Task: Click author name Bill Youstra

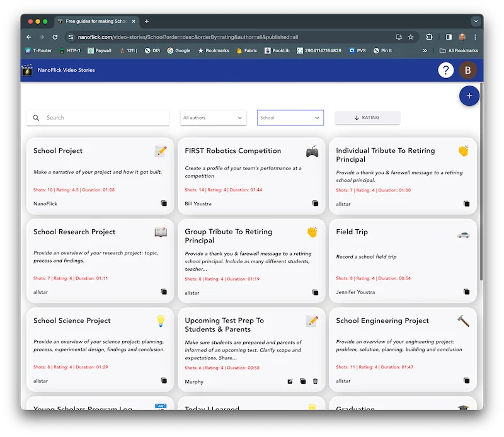Action: (x=198, y=204)
